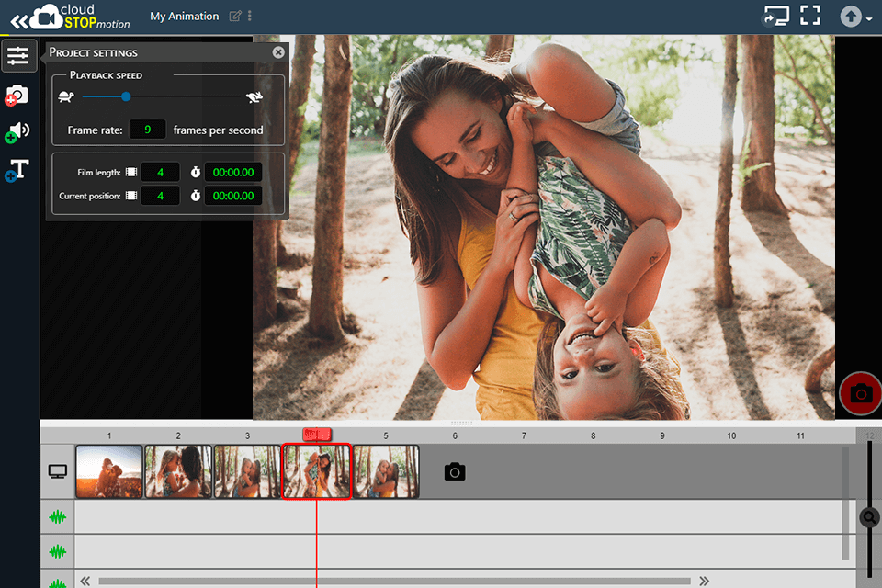
Task: Close the Project settings panel
Action: (278, 52)
